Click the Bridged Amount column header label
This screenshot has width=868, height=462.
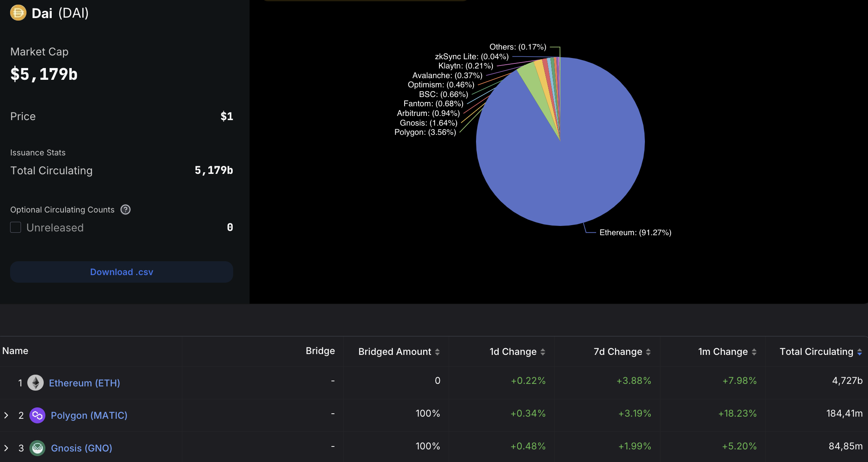tap(395, 352)
